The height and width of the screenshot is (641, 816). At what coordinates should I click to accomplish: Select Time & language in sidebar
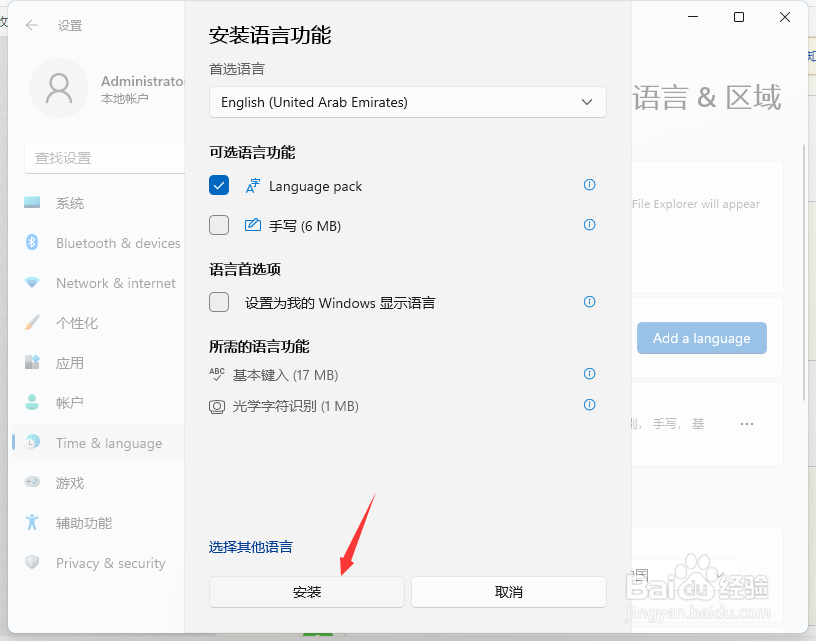(x=99, y=443)
